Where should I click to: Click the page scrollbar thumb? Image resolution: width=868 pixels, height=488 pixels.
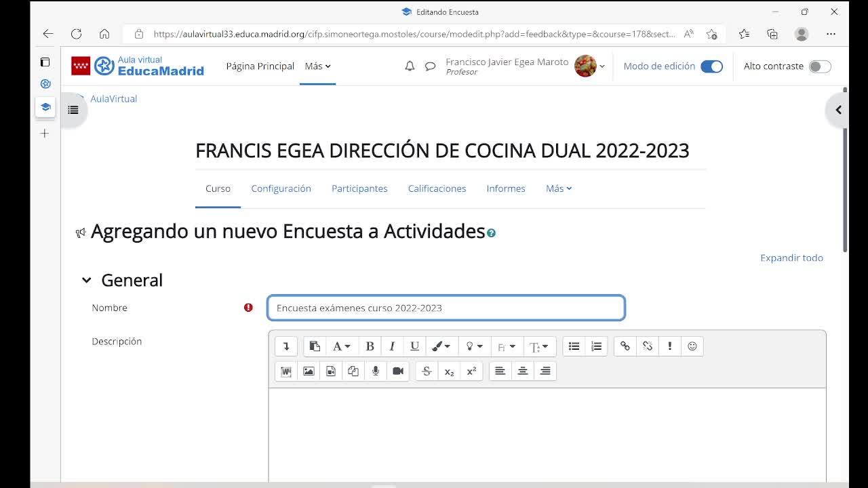[845, 169]
